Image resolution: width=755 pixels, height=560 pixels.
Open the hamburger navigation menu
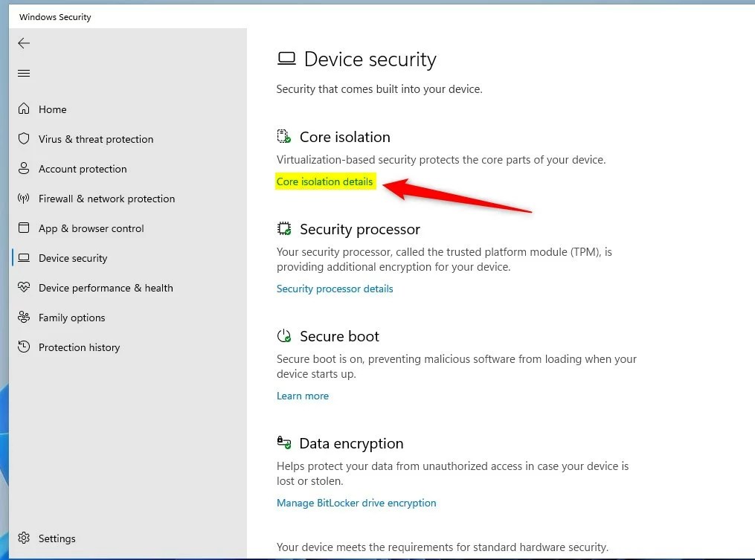click(x=24, y=73)
